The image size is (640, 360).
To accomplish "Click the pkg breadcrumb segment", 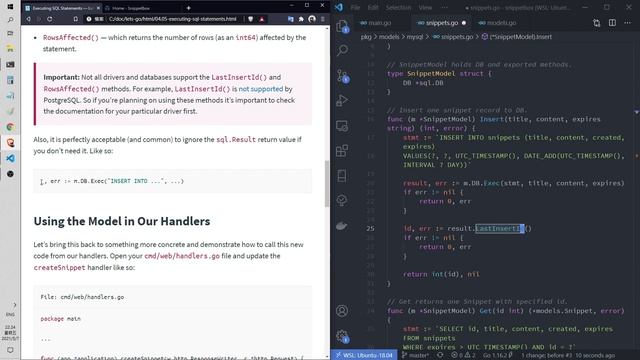I will pyautogui.click(x=366, y=37).
